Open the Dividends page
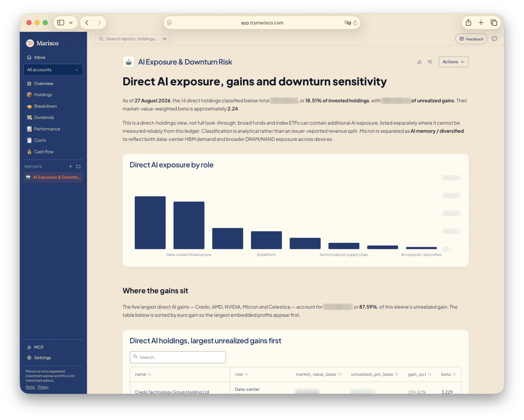The image size is (524, 420). click(x=53, y=117)
